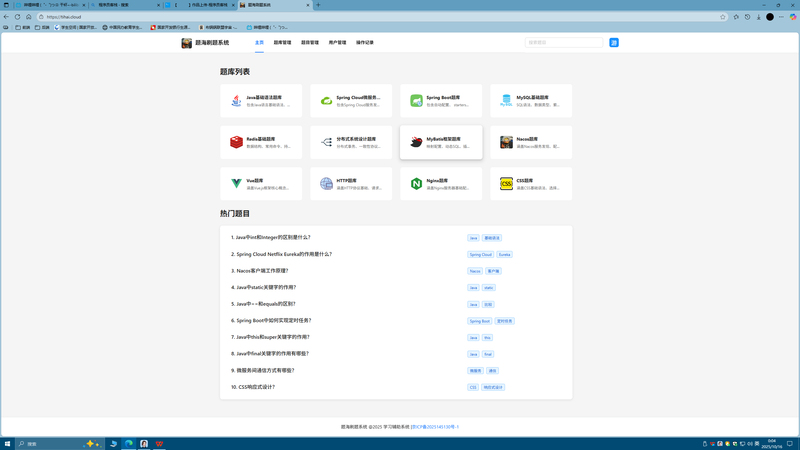Click the Spring Cloud tag on question 2
800x450 pixels.
[480, 254]
